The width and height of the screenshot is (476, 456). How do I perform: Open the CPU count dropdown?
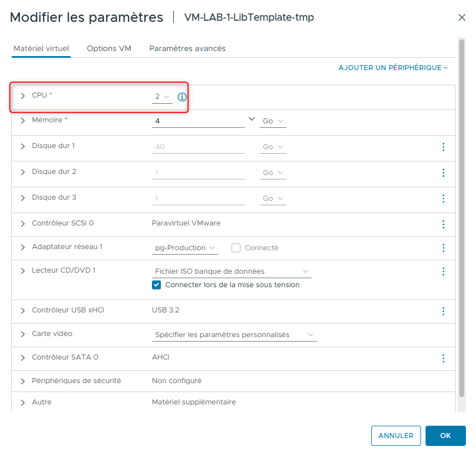(162, 96)
